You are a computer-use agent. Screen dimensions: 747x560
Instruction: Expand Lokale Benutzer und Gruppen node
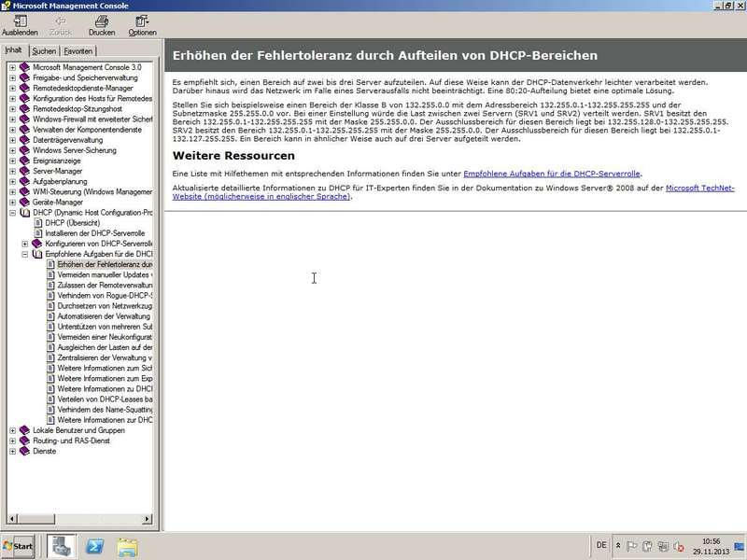[x=13, y=430]
